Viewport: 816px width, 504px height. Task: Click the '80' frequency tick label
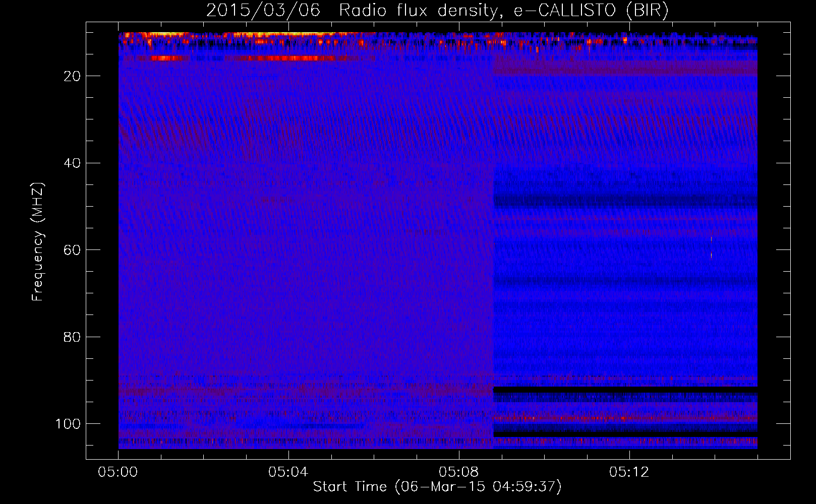tap(72, 337)
